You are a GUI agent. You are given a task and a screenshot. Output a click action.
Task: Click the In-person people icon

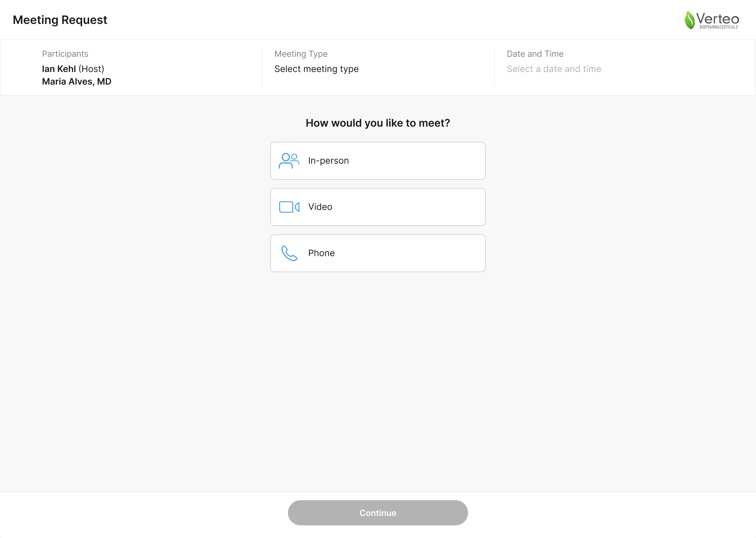click(289, 161)
